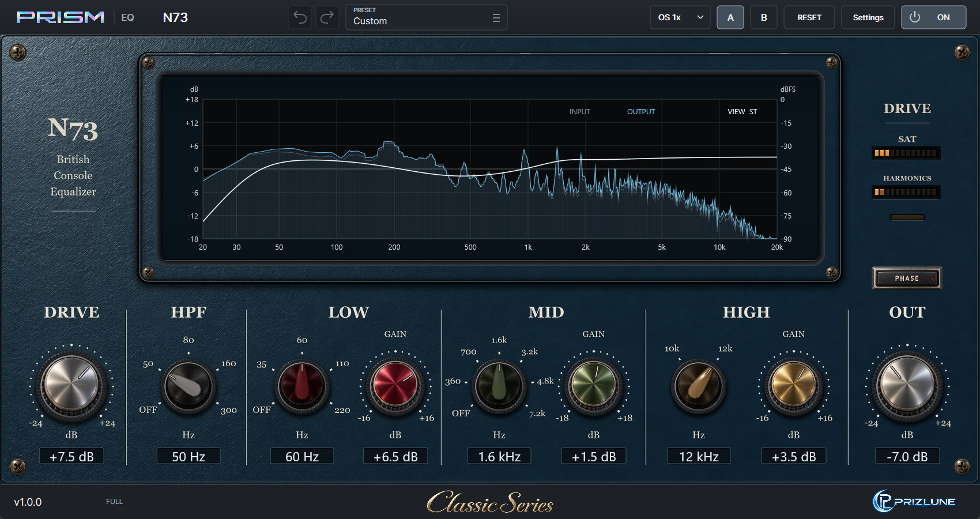Expand the OS 1x oversampling dropdown
Viewport: 980px width, 519px height.
coord(680,17)
